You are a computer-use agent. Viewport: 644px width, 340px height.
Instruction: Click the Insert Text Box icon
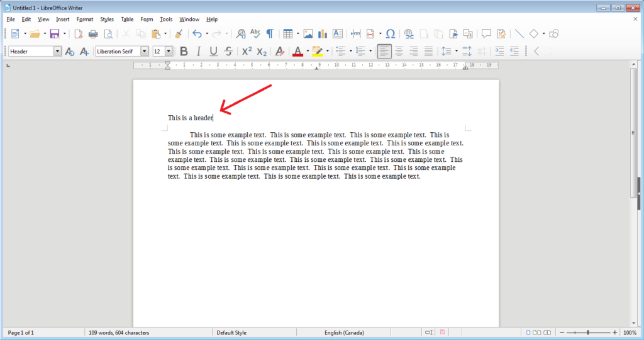pos(338,33)
